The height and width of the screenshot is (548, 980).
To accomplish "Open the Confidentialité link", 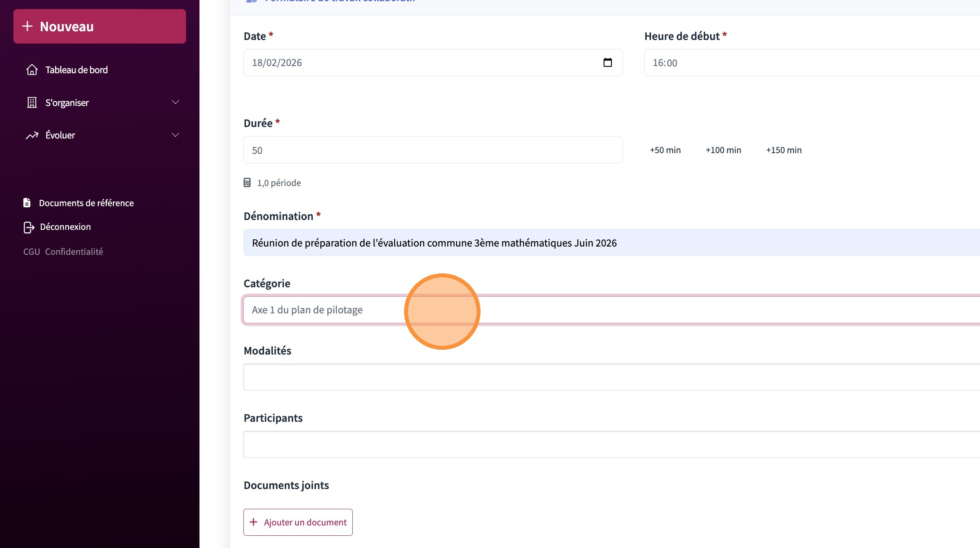I will (x=74, y=252).
